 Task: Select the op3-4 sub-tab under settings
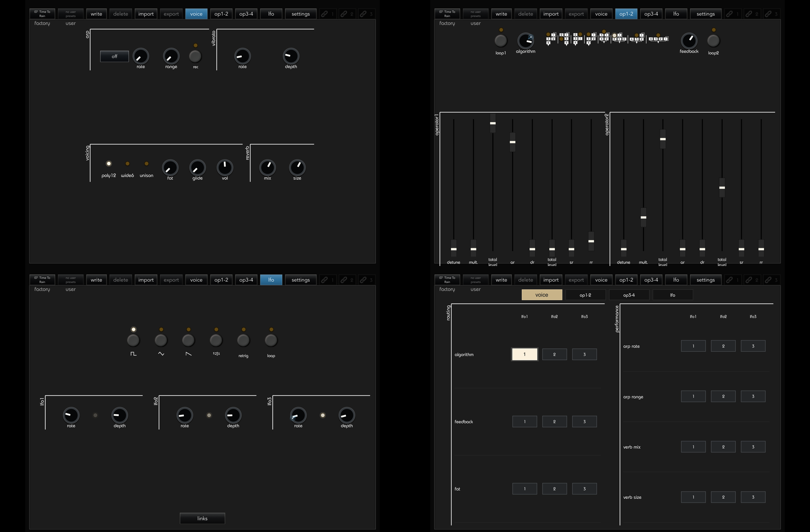629,295
